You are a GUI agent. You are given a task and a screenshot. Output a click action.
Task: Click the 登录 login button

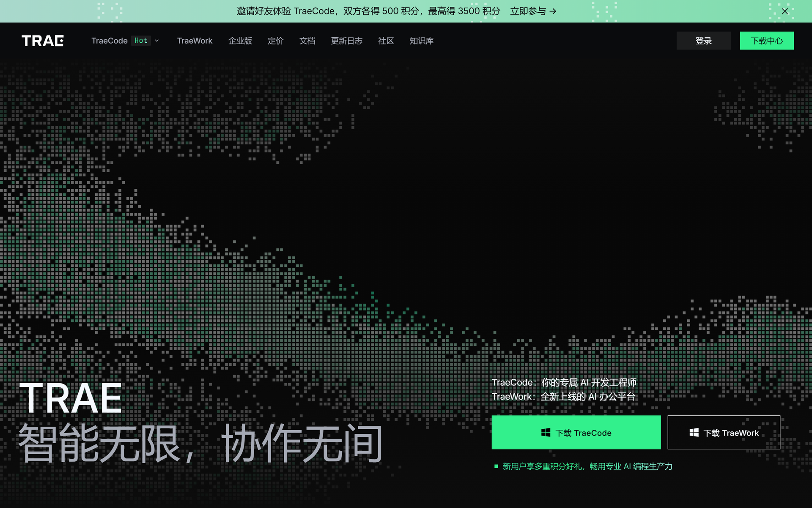click(x=703, y=41)
